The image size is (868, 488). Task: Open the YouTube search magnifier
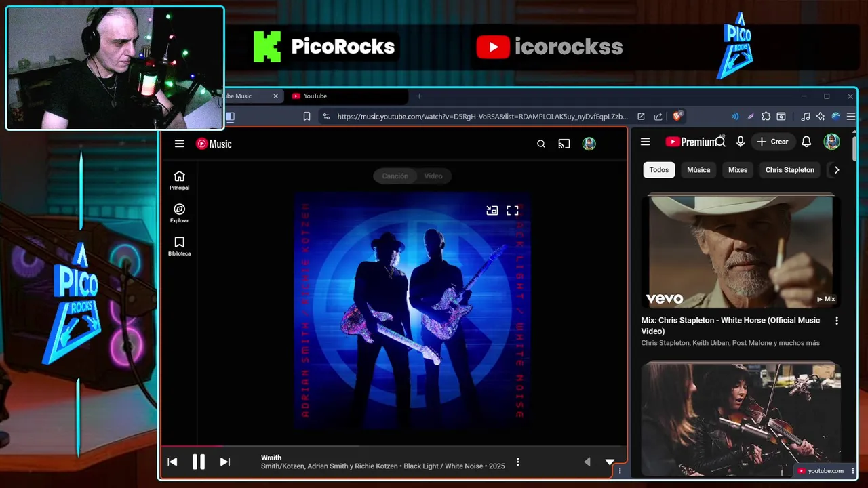pyautogui.click(x=721, y=142)
